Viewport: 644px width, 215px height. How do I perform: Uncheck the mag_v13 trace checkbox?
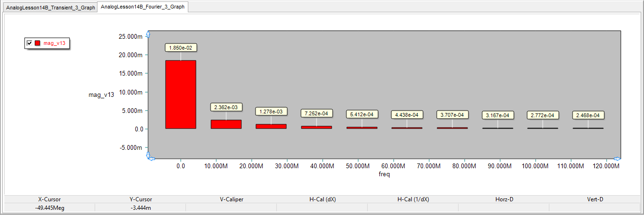pos(29,43)
